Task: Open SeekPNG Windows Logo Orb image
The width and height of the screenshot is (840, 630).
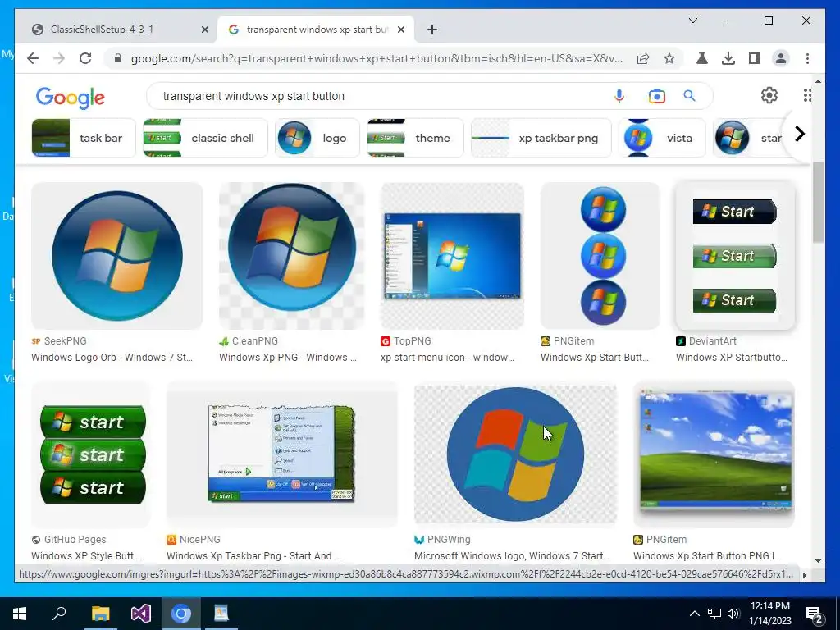Action: [x=116, y=256]
